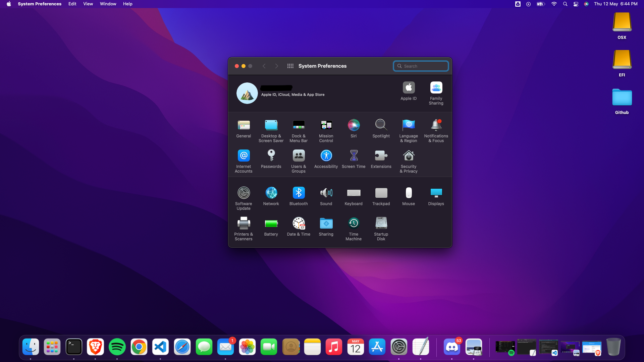The image size is (644, 362).
Task: Open the Wi-Fi status menu
Action: coord(554,4)
